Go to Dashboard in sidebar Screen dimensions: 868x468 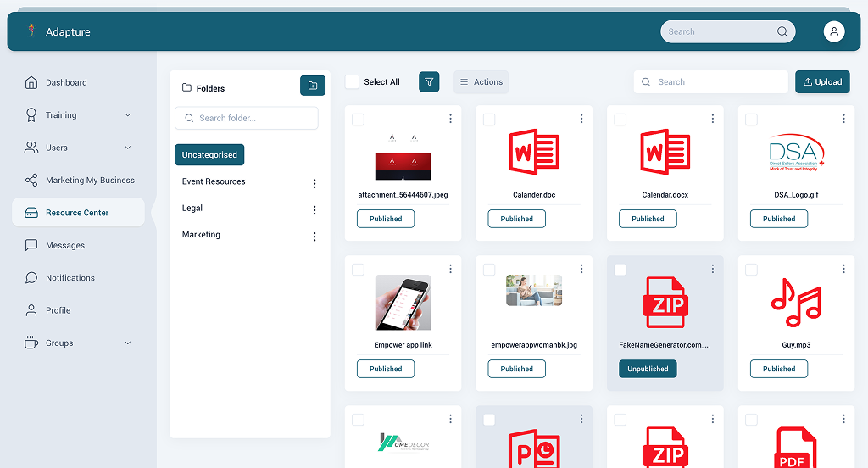pyautogui.click(x=66, y=83)
